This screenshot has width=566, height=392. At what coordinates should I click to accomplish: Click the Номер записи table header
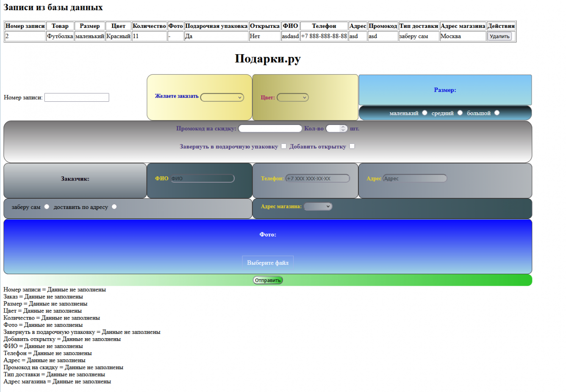coord(25,26)
